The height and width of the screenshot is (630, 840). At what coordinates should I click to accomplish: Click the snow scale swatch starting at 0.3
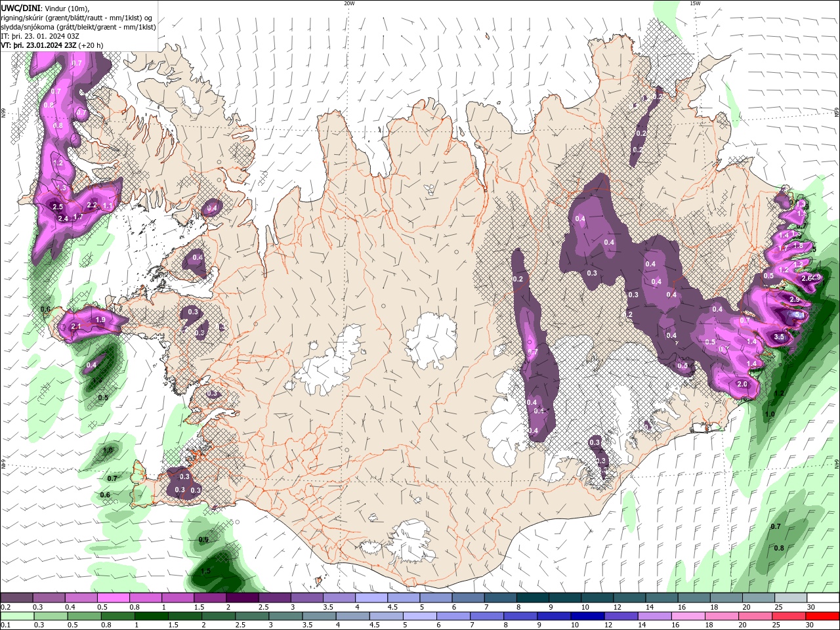coord(49,598)
